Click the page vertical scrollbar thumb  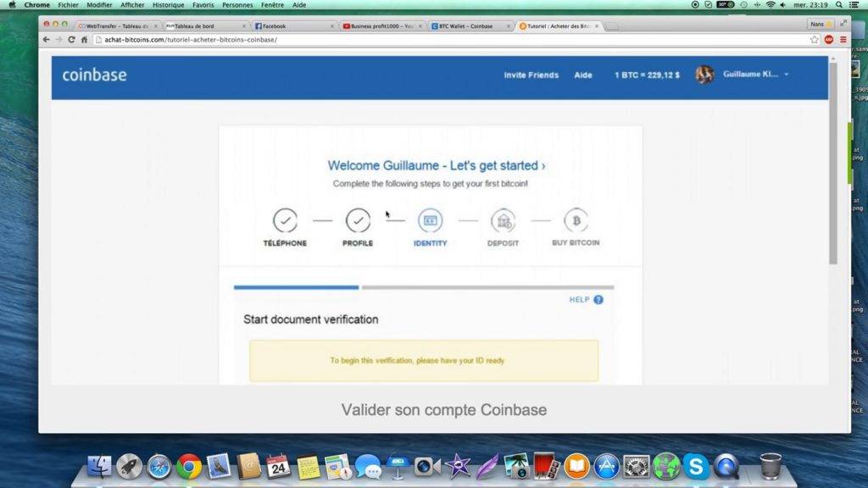pos(833,164)
